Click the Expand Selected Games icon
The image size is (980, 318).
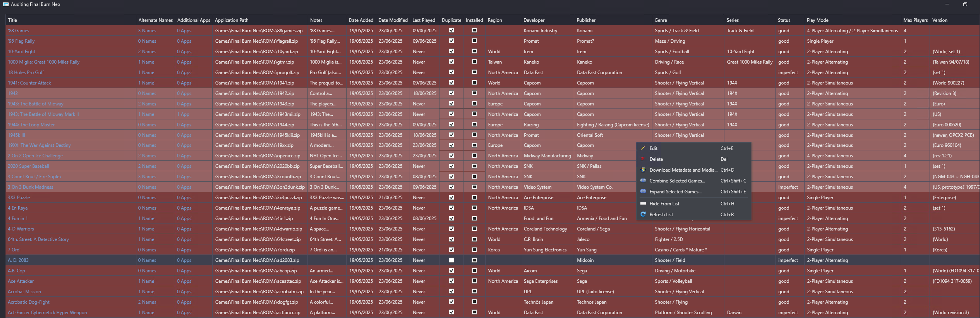pyautogui.click(x=643, y=191)
